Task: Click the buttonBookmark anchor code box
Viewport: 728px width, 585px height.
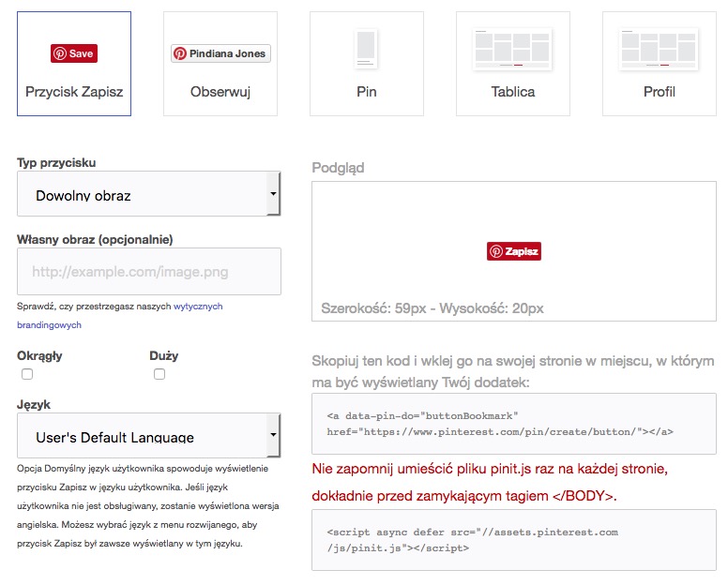Action: click(x=513, y=424)
